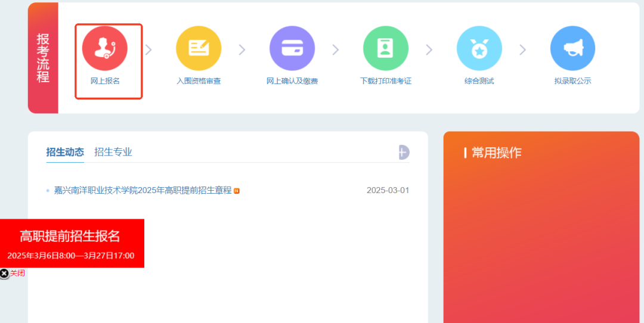The height and width of the screenshot is (323, 644).
Task: Click the red 高职提前招生报名 banner
Action: [x=72, y=243]
